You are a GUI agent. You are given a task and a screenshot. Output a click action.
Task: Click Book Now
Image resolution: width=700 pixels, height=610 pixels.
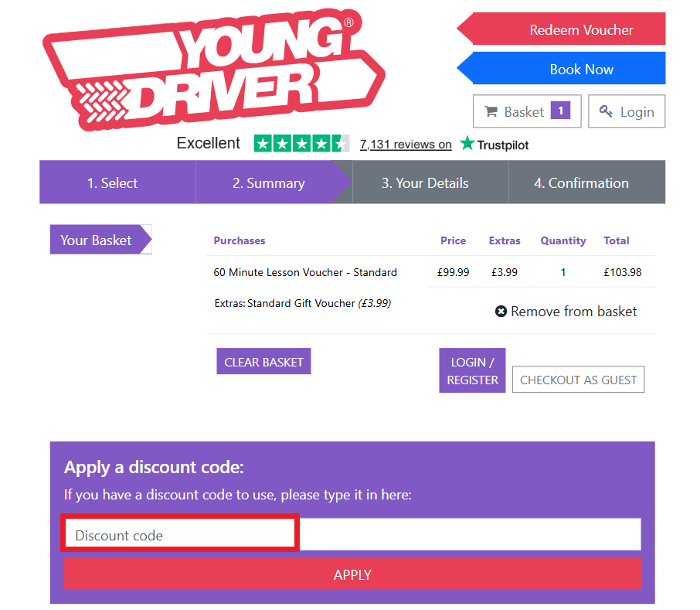point(581,68)
